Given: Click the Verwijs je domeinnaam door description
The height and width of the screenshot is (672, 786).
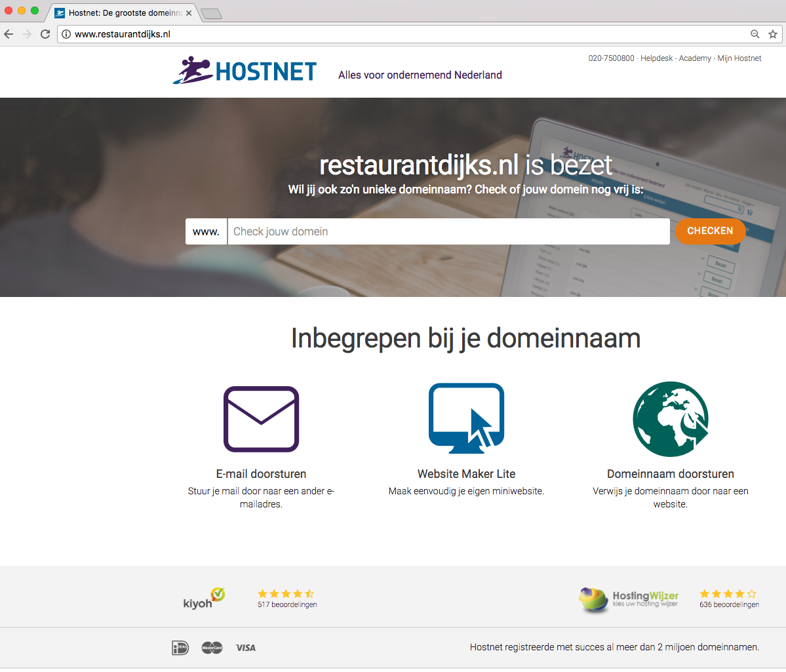Looking at the screenshot, I should 671,498.
